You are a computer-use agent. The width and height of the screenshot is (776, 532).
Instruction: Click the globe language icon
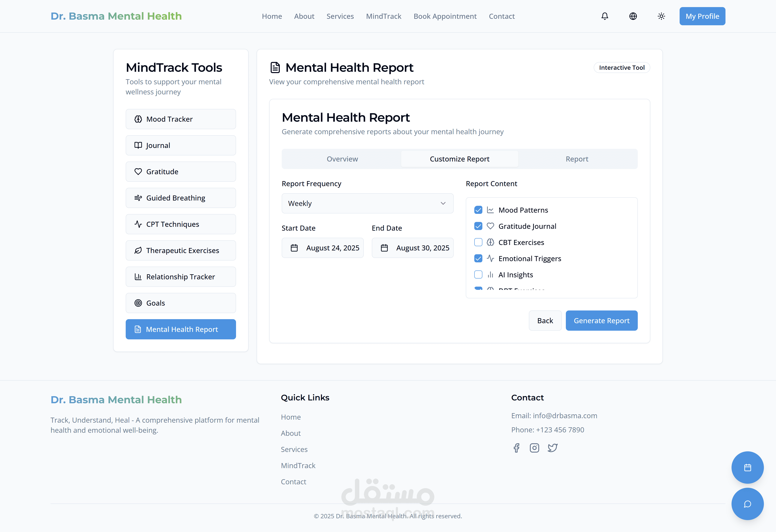(x=633, y=16)
